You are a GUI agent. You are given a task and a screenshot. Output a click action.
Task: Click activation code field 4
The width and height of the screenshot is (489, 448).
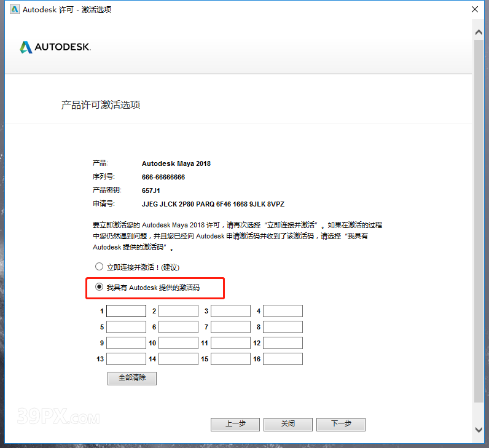(283, 311)
